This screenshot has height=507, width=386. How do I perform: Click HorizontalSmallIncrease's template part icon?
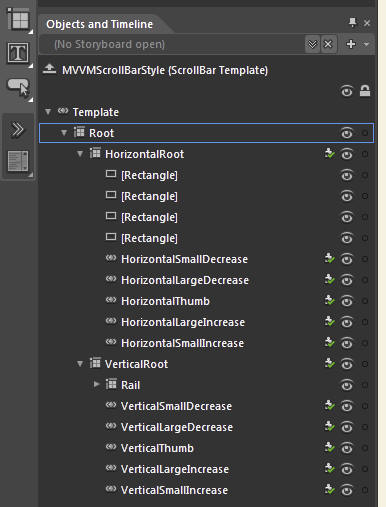coord(329,342)
